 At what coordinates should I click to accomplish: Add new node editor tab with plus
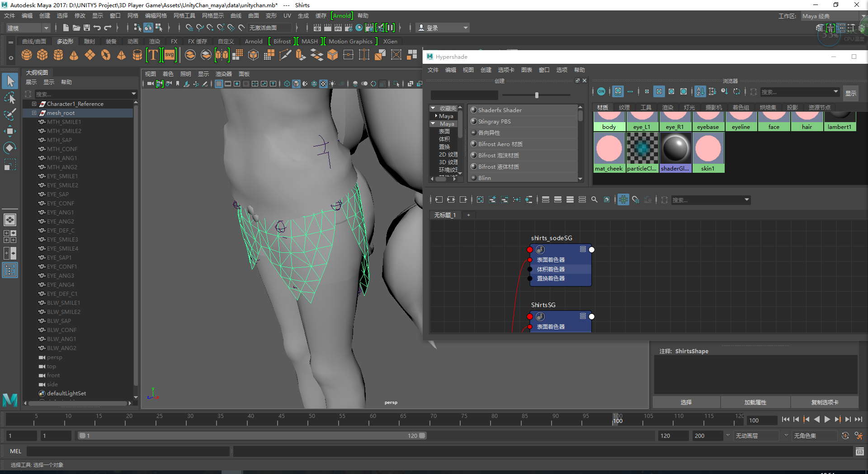point(468,215)
